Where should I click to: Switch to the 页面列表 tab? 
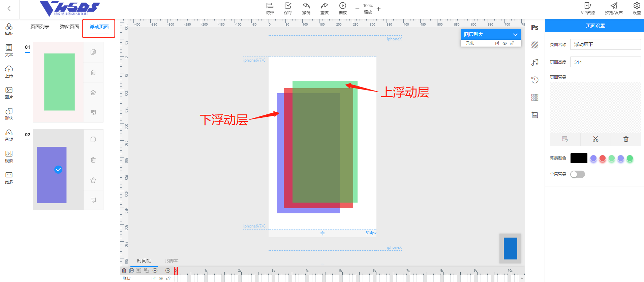click(40, 27)
